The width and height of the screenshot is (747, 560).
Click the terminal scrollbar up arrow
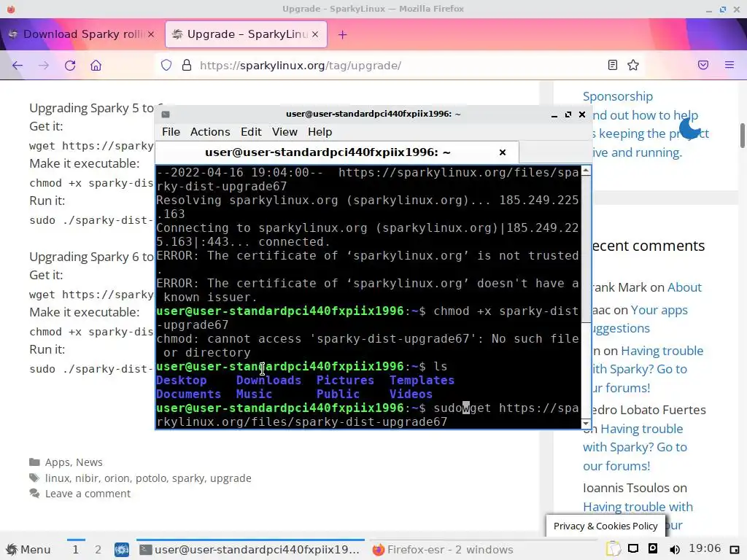(586, 170)
